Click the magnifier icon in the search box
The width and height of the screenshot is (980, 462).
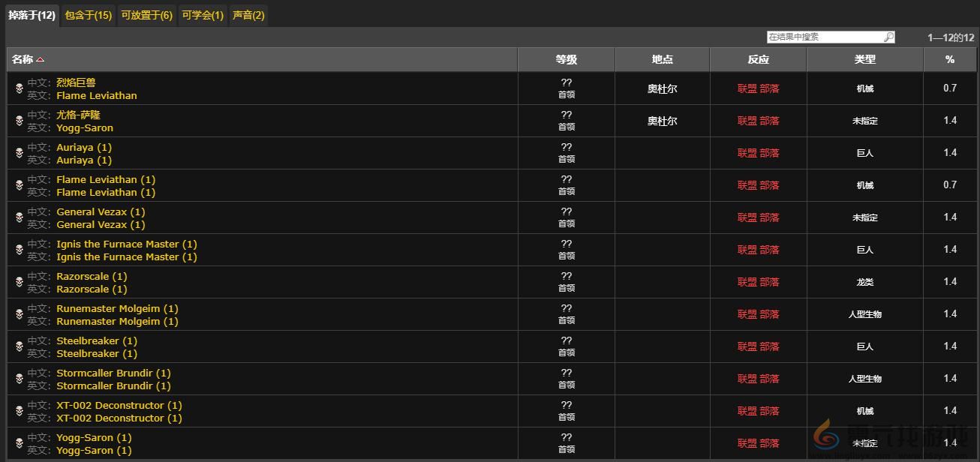pyautogui.click(x=888, y=37)
